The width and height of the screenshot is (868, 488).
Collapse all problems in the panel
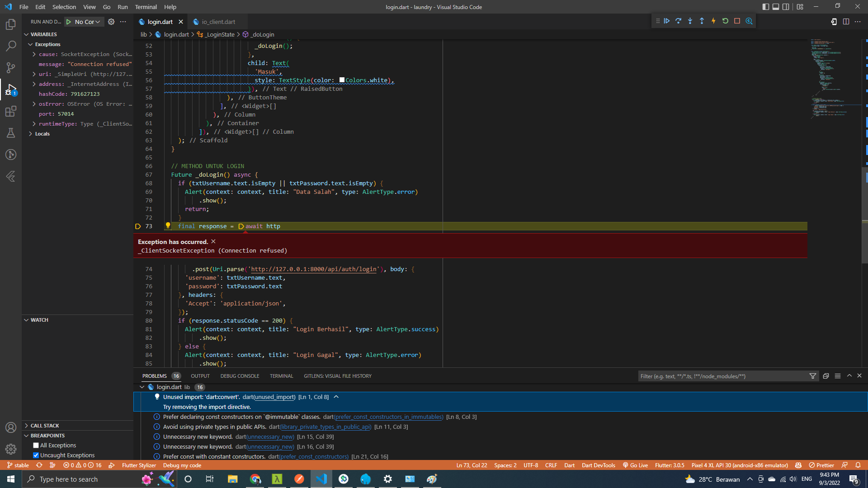coord(826,376)
